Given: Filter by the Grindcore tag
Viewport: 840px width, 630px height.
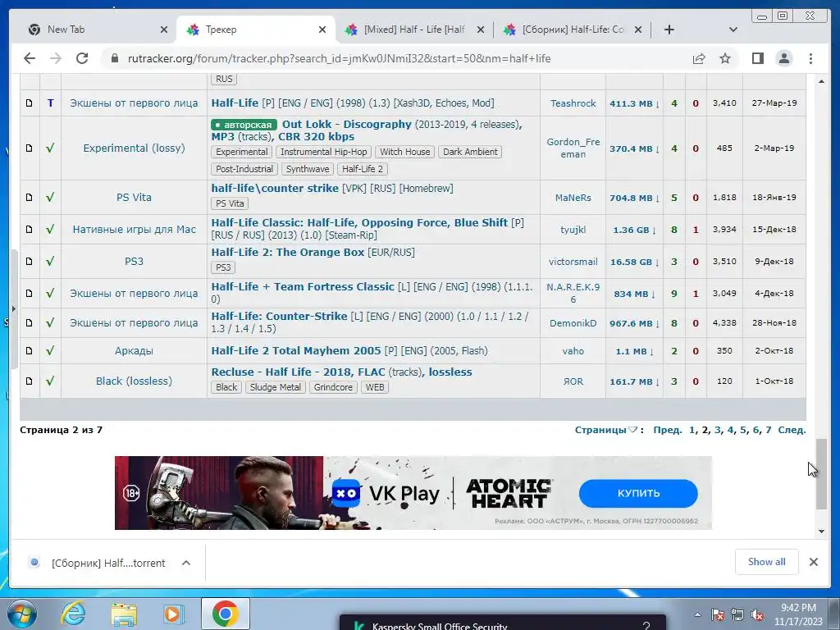Looking at the screenshot, I should click(x=333, y=387).
